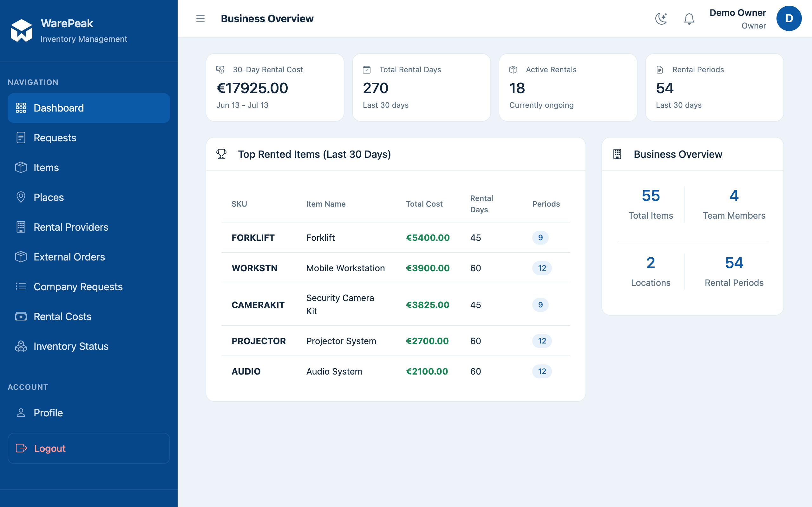Toggle the sidebar with the hamburger icon

(200, 19)
